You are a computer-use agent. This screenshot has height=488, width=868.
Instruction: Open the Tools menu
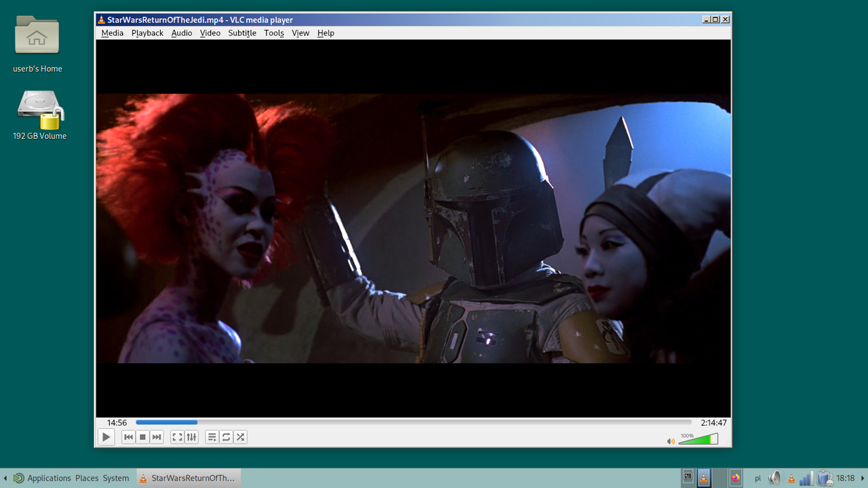[274, 33]
